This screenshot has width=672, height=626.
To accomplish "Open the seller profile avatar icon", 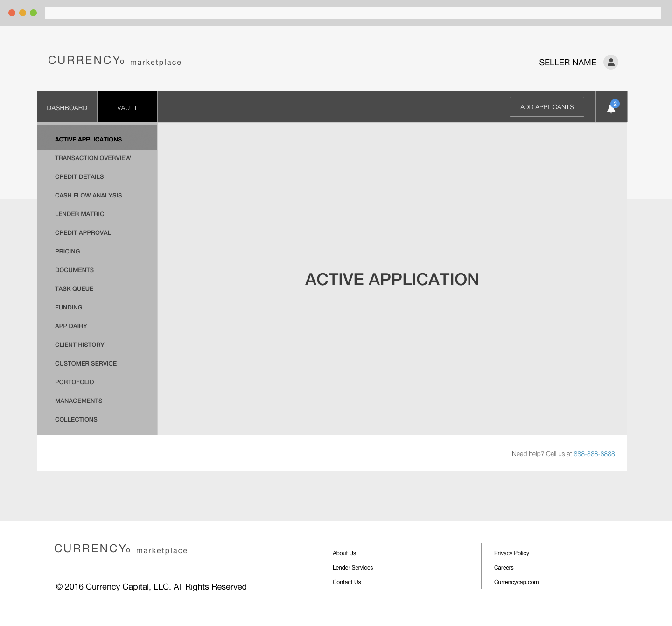I will pyautogui.click(x=610, y=62).
